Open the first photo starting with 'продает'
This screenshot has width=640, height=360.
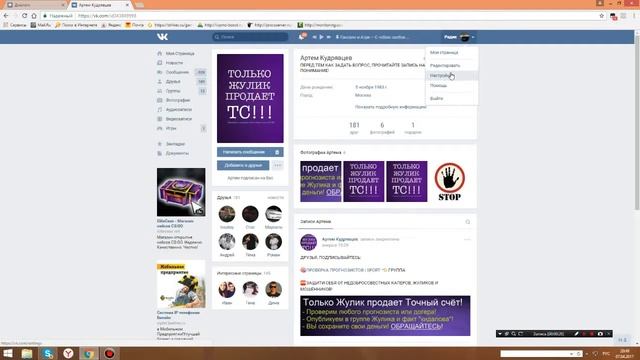click(x=321, y=181)
